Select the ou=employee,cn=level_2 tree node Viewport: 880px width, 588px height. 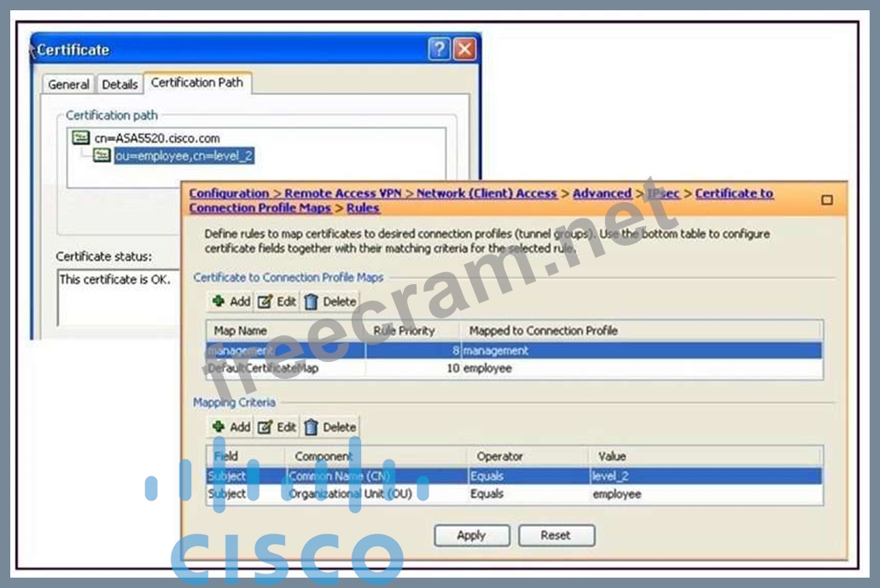click(x=184, y=155)
